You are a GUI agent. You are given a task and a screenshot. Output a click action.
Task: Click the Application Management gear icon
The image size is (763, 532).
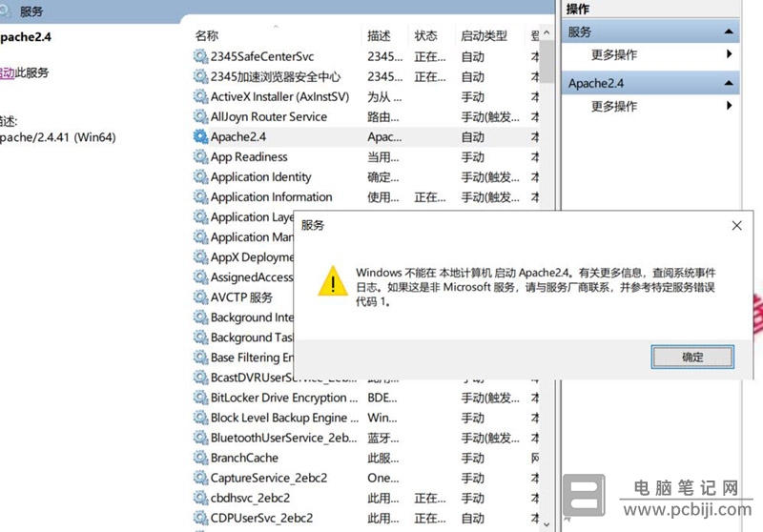pyautogui.click(x=200, y=236)
